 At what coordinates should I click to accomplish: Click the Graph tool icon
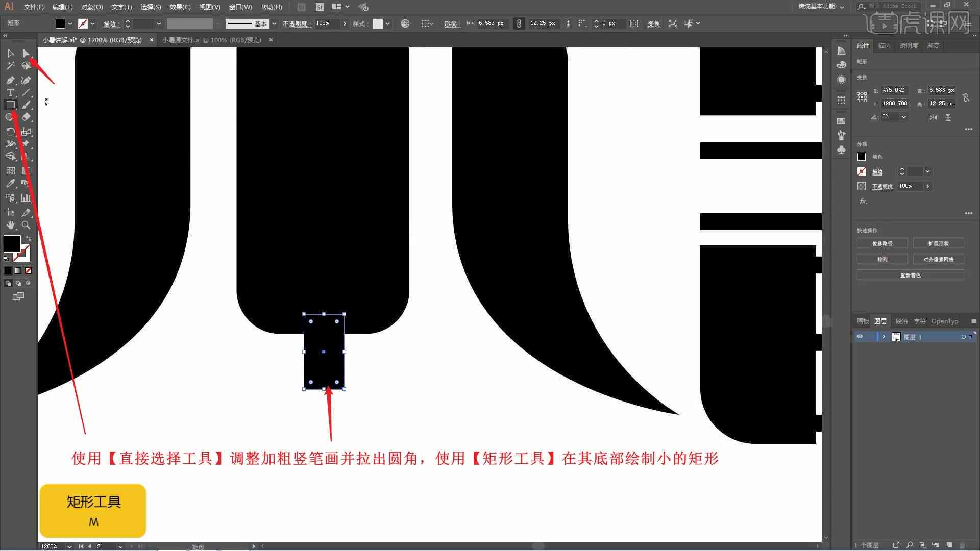coord(26,198)
